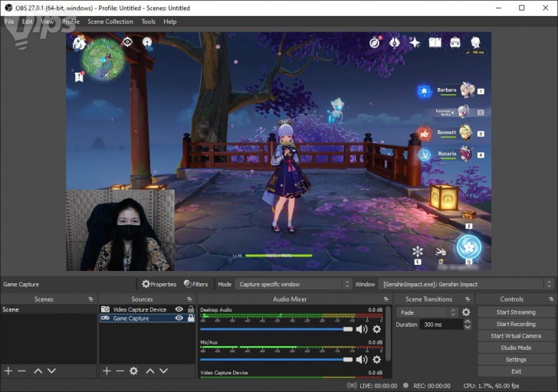Click the Exit button
The image size is (558, 392).
tap(516, 371)
